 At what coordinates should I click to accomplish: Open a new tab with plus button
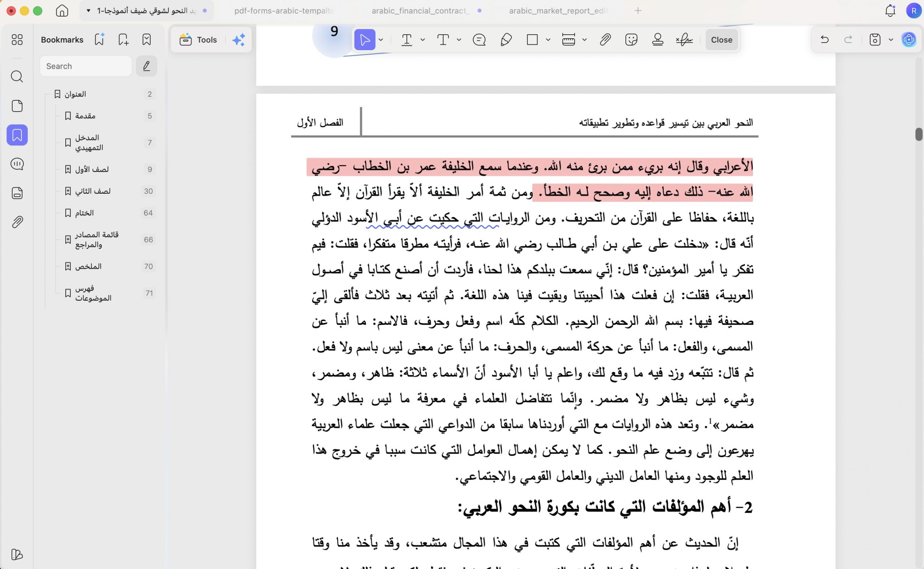pos(637,10)
